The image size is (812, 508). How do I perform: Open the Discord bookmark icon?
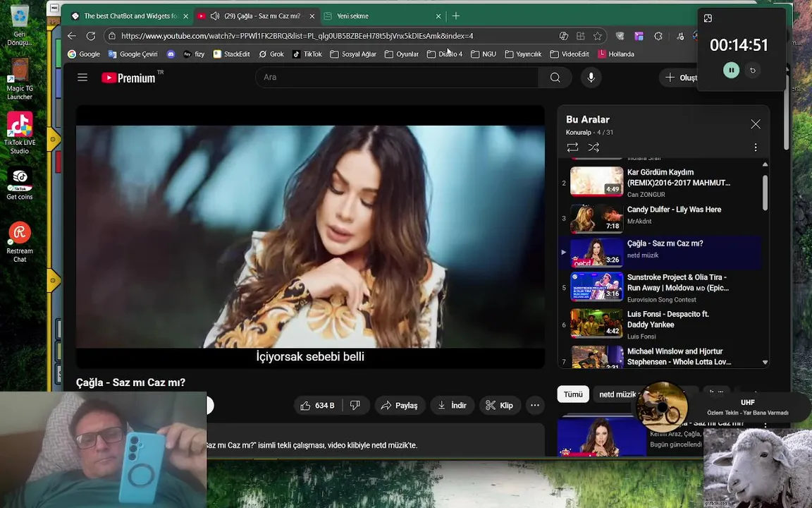[171, 54]
